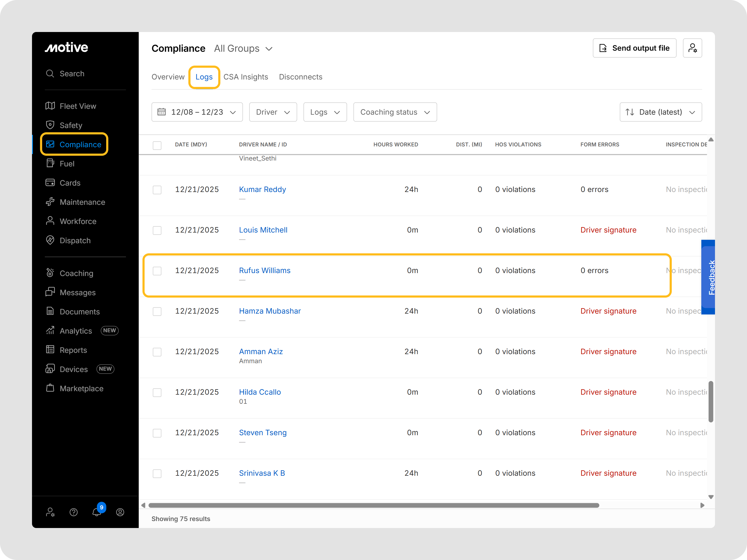Image resolution: width=747 pixels, height=560 pixels.
Task: Go to Safety shield icon
Action: pyautogui.click(x=50, y=125)
